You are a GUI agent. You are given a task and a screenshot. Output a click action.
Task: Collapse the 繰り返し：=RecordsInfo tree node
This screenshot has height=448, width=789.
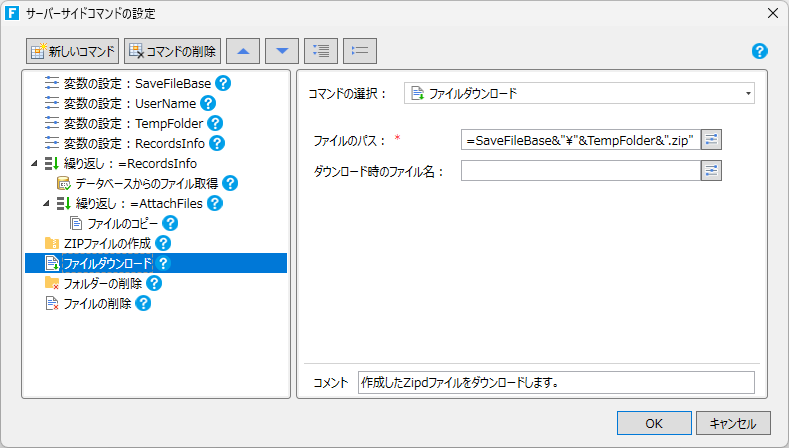[35, 163]
